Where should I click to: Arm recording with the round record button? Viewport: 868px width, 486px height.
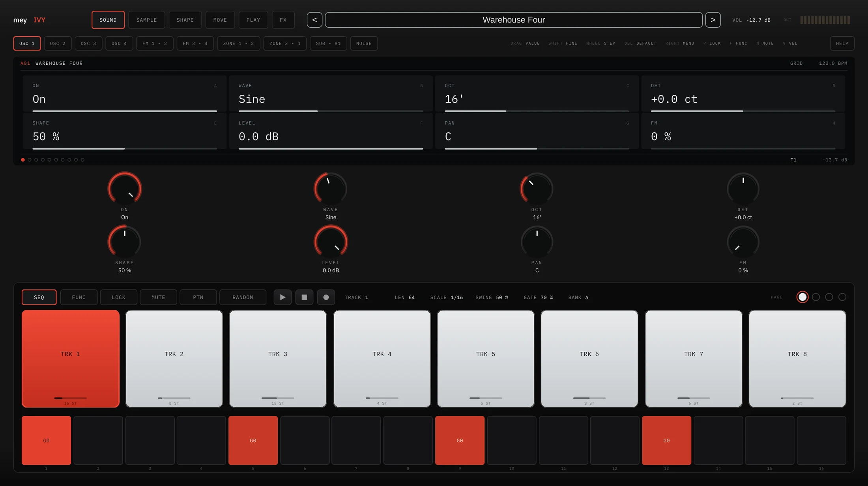pos(326,297)
